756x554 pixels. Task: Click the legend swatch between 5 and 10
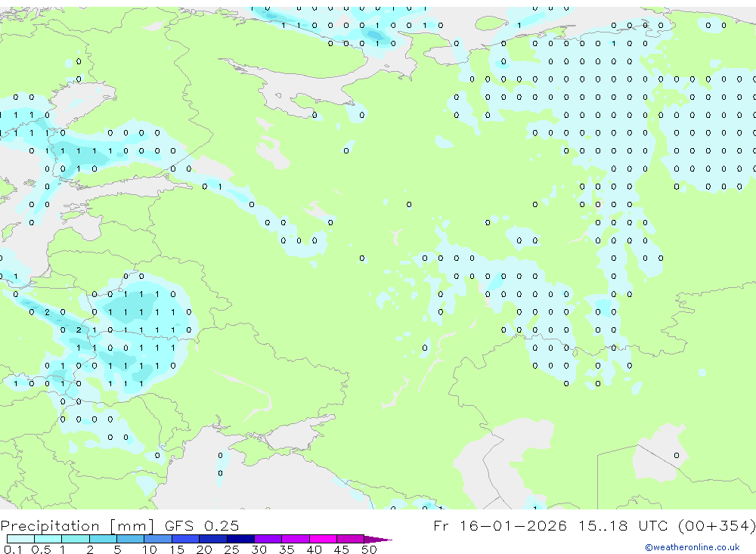click(130, 539)
